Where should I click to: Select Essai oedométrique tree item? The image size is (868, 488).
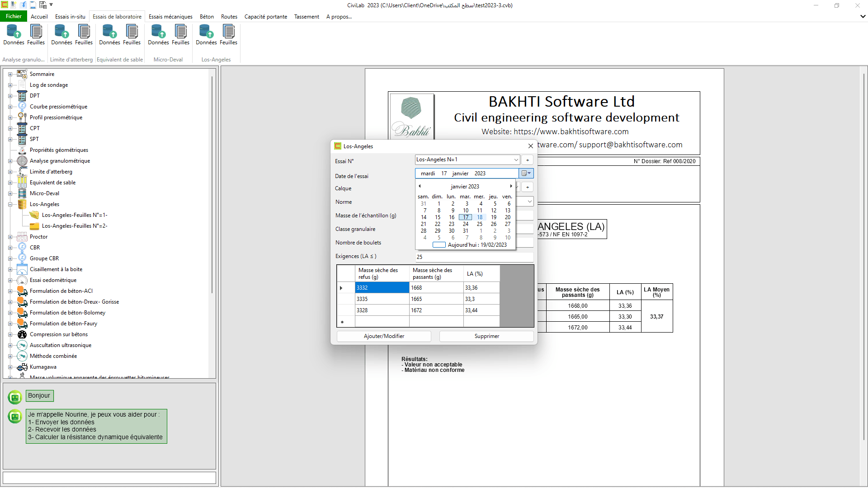53,280
